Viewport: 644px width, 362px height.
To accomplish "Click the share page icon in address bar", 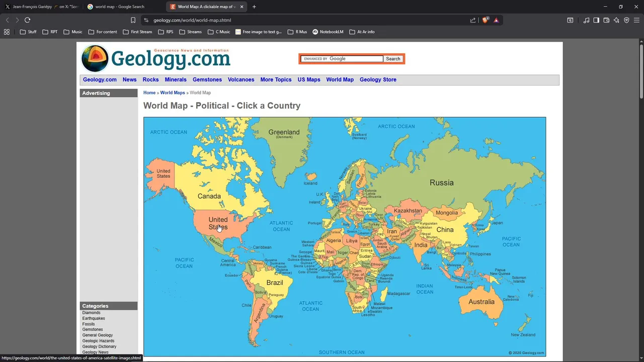I will click(x=473, y=20).
